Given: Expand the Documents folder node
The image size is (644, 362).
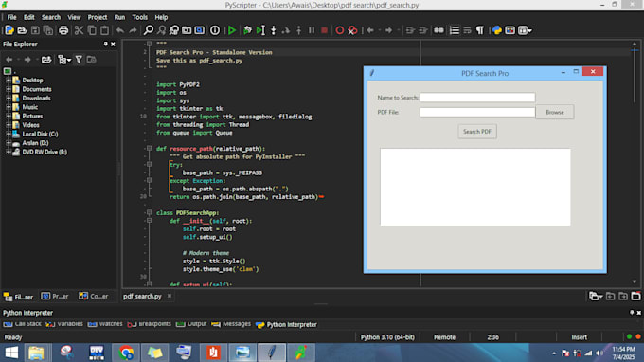Looking at the screenshot, I should [x=9, y=89].
